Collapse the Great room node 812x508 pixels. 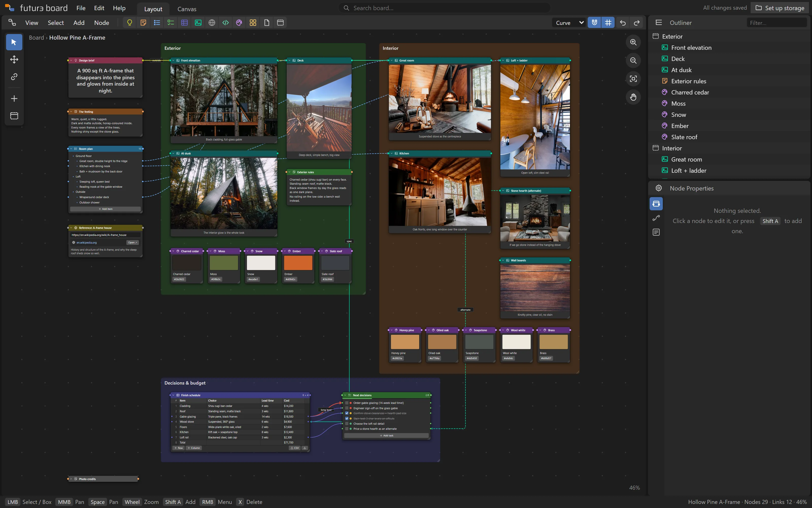point(392,60)
